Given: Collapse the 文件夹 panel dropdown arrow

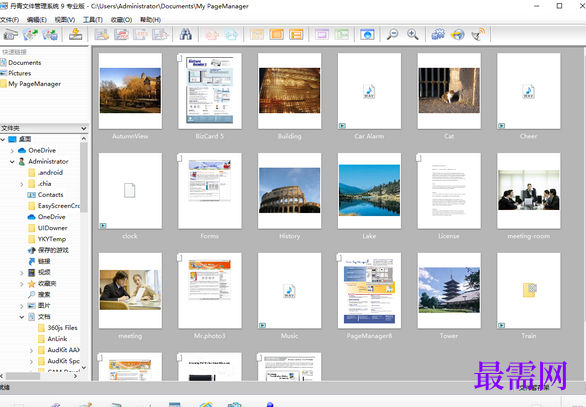Looking at the screenshot, I should tap(83, 128).
